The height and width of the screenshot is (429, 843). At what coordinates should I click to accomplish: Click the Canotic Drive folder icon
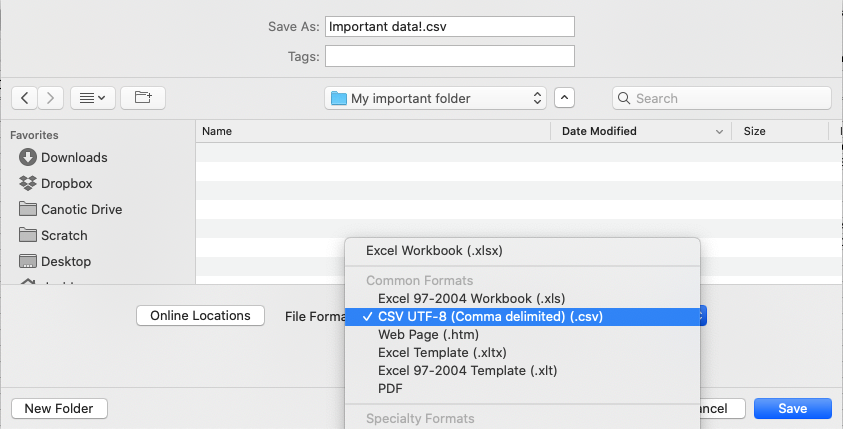point(27,209)
